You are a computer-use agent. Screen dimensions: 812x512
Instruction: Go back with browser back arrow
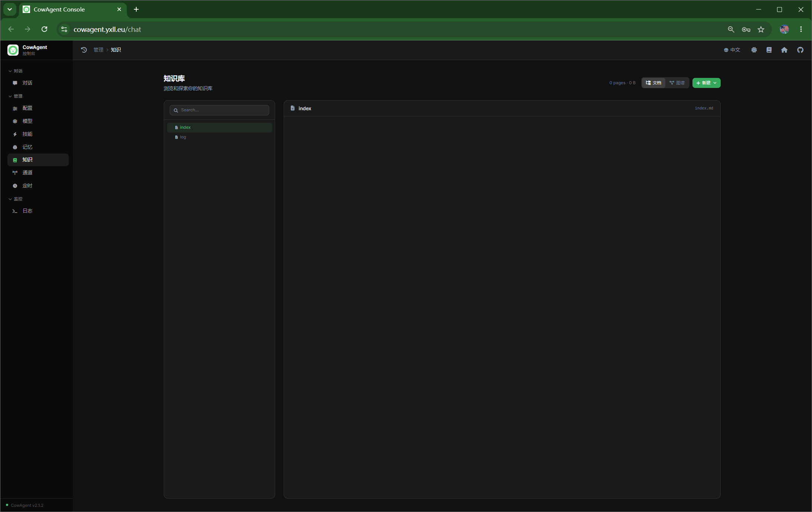point(11,29)
